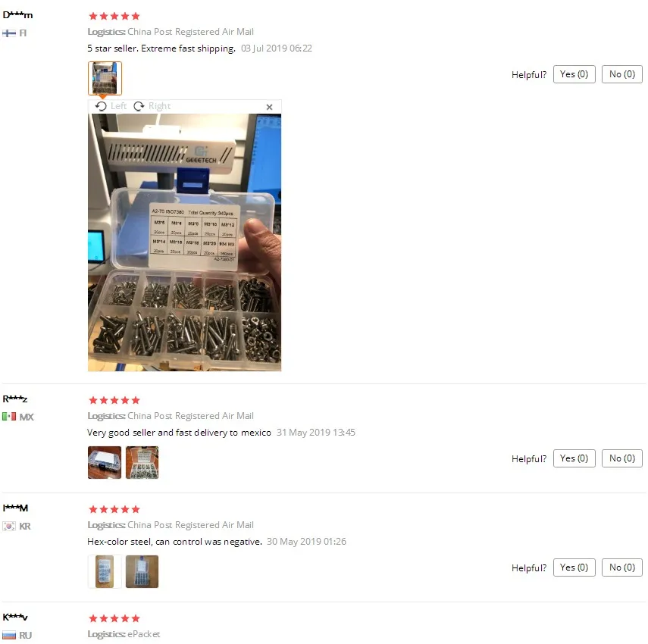This screenshot has width=648, height=644.
Task: Click the Mexico flag icon under R***z
Action: pyautogui.click(x=9, y=417)
